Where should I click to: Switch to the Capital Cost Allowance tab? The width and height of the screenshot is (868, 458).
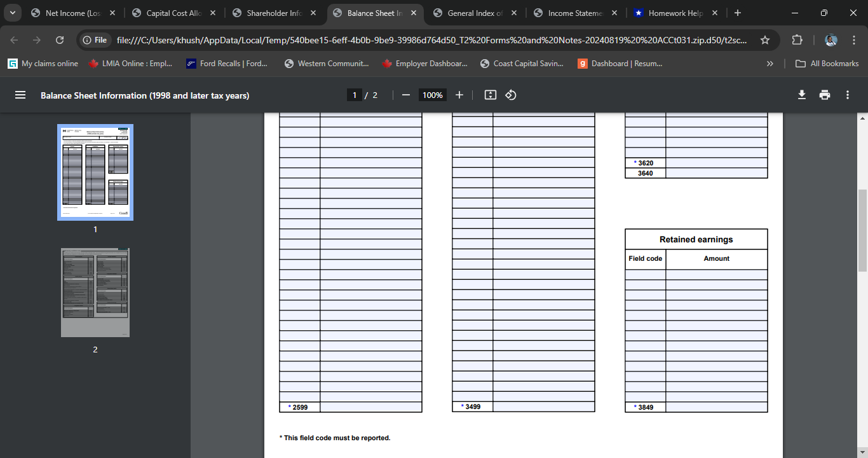coord(175,13)
